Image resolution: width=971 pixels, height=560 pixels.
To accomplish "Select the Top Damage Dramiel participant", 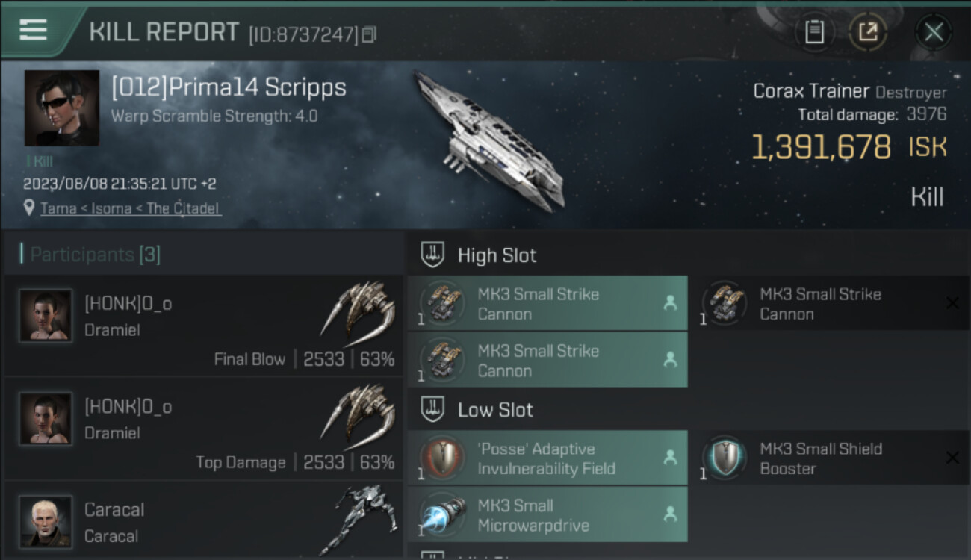I will 203,429.
